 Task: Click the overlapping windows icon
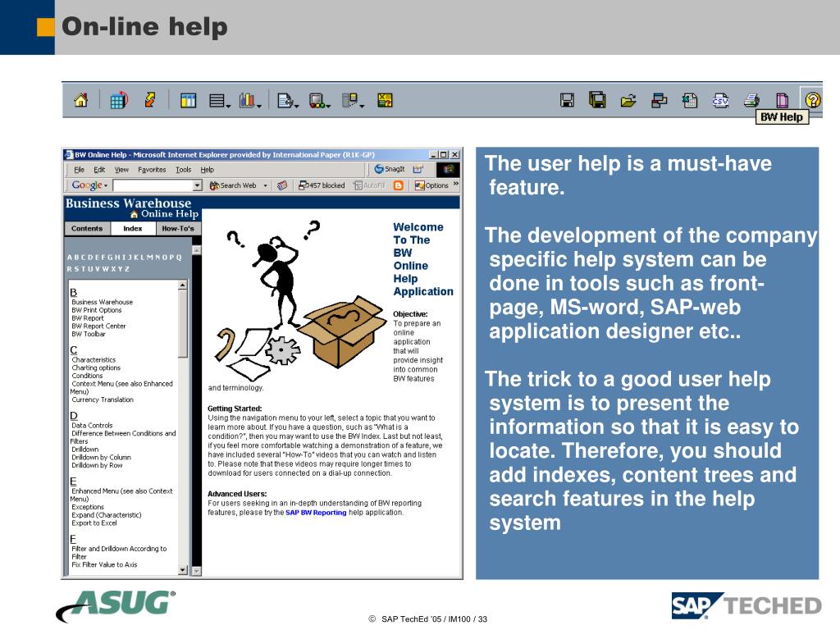659,100
